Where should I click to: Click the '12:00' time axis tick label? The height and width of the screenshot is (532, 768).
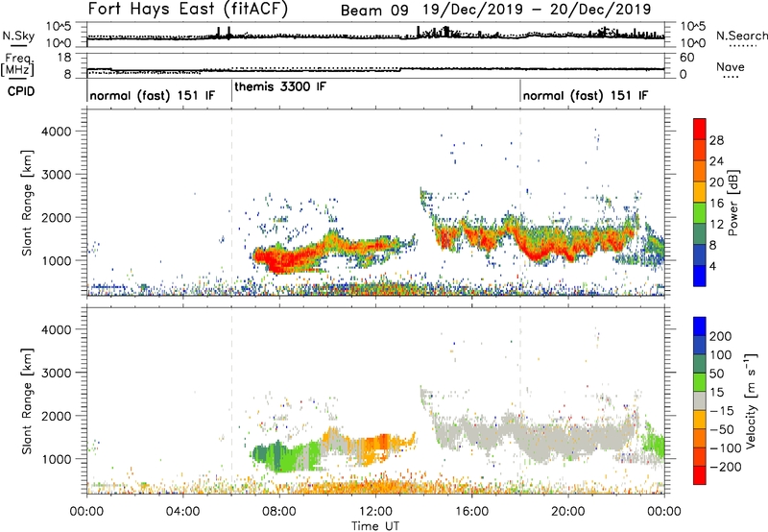click(x=375, y=512)
